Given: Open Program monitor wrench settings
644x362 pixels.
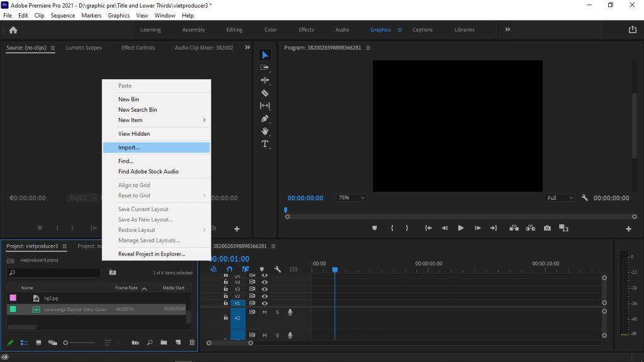Looking at the screenshot, I should (584, 198).
